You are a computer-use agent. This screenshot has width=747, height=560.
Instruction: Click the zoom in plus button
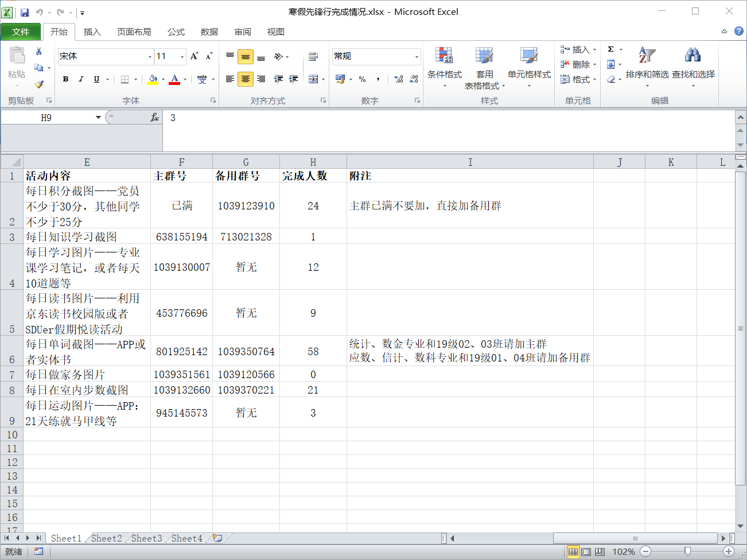pyautogui.click(x=729, y=551)
